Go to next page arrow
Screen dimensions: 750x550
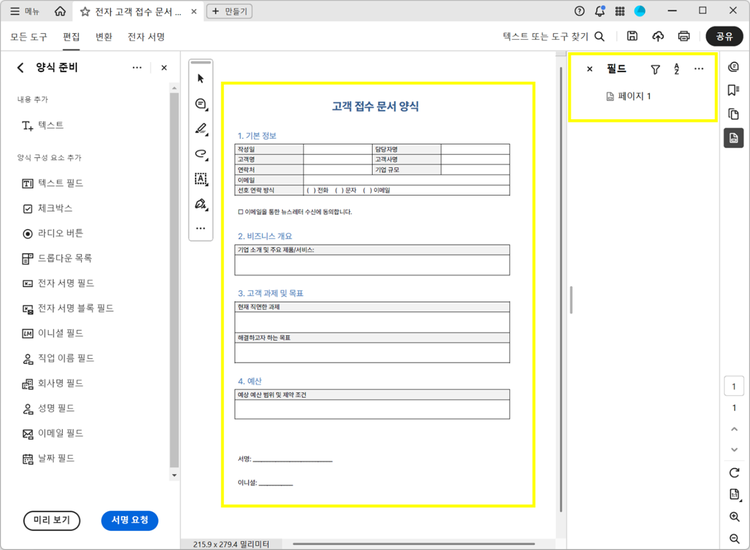[734, 450]
